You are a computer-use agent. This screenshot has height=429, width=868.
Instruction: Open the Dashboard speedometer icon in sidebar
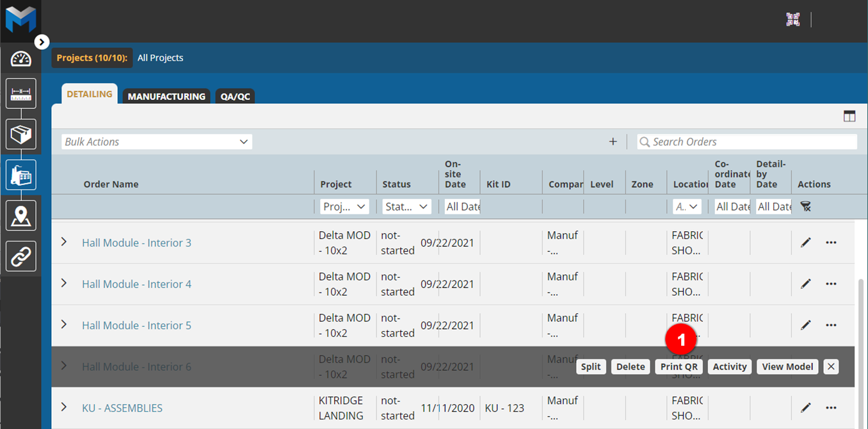coord(20,58)
